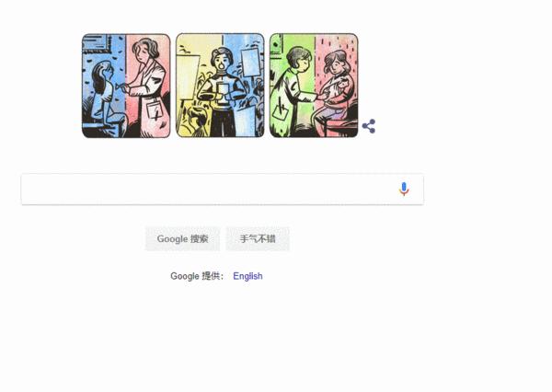Select the baby in the mother's arms

coord(340,87)
